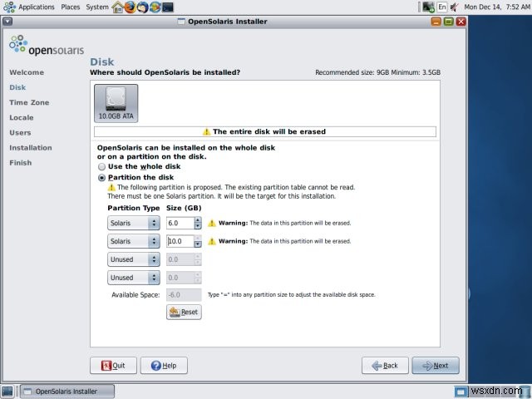
Task: Click the Time Zone step in sidebar
Action: [29, 102]
